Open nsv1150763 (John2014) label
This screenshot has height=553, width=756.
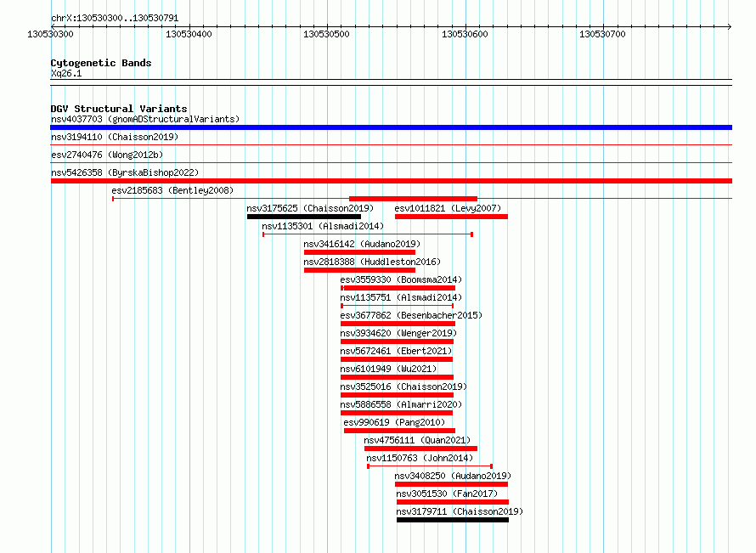pos(420,458)
